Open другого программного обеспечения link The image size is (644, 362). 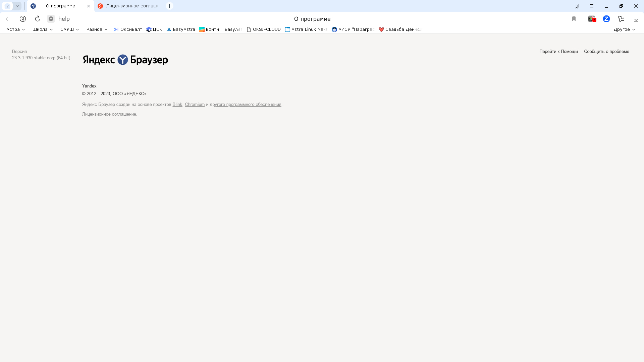coord(246,105)
